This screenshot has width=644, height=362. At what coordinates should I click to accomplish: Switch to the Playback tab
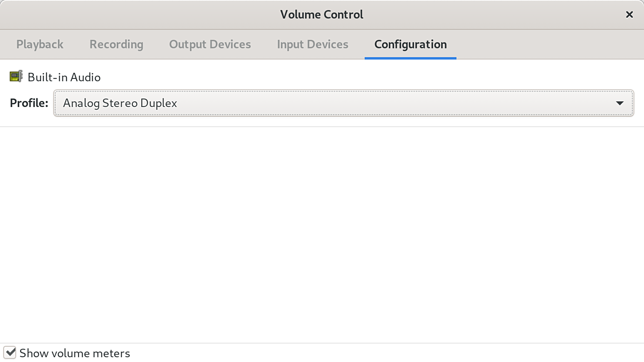pos(40,45)
